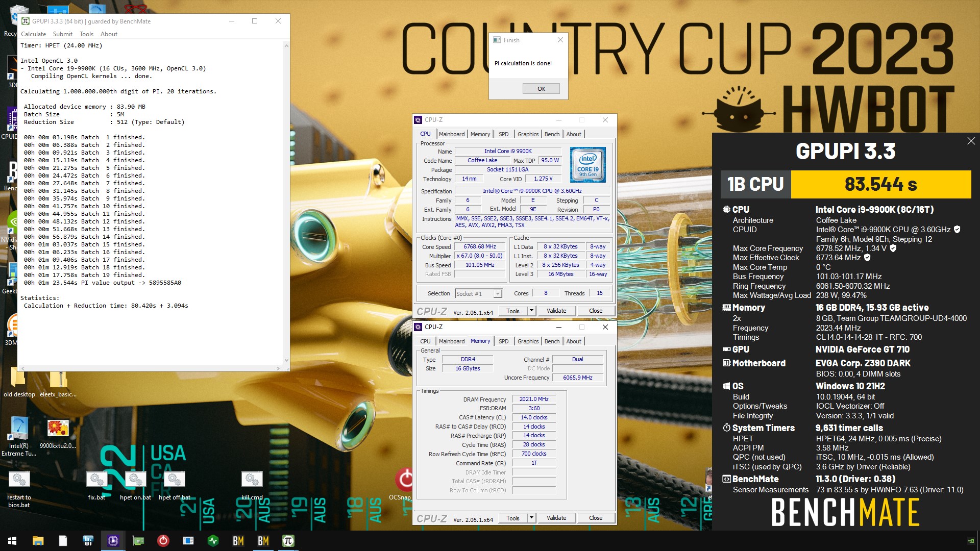
Task: Switch to Bench tab in lower CPU-Z window
Action: [552, 341]
